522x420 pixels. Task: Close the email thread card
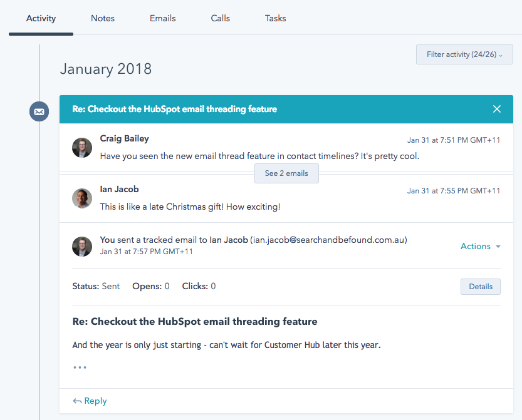click(x=497, y=109)
